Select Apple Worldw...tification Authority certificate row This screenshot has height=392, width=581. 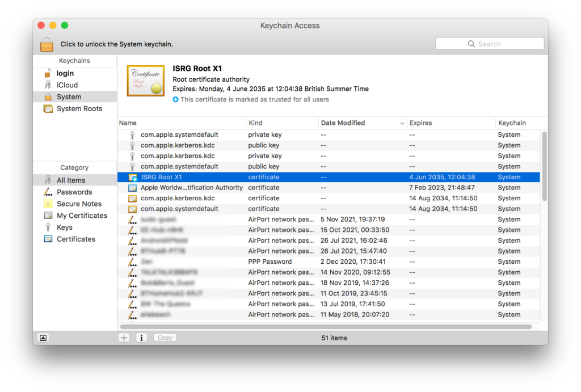tap(329, 187)
